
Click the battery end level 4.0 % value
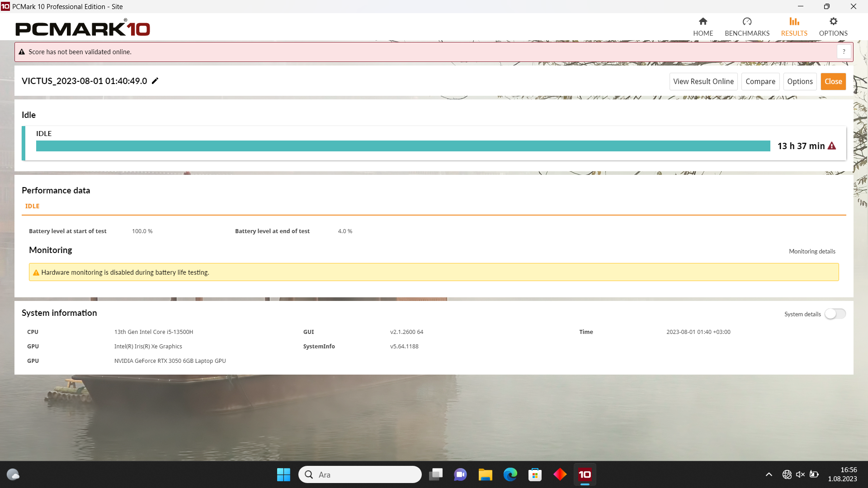point(345,231)
